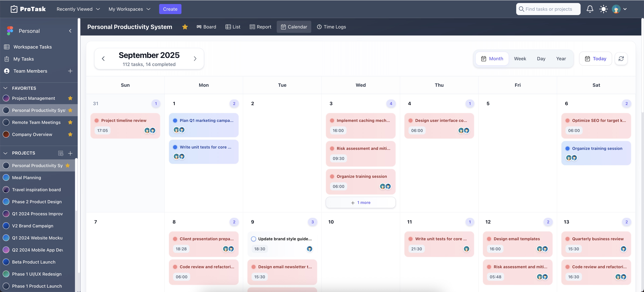Open the notifications bell
The width and height of the screenshot is (644, 292).
pos(590,9)
